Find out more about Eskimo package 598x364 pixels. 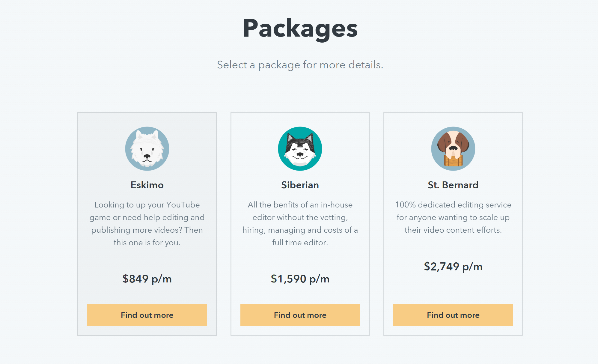click(x=147, y=315)
